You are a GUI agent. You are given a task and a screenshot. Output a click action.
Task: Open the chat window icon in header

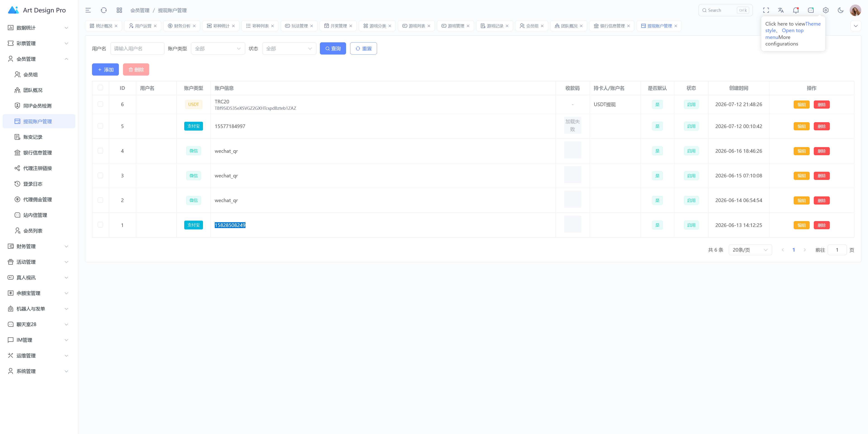tap(811, 10)
